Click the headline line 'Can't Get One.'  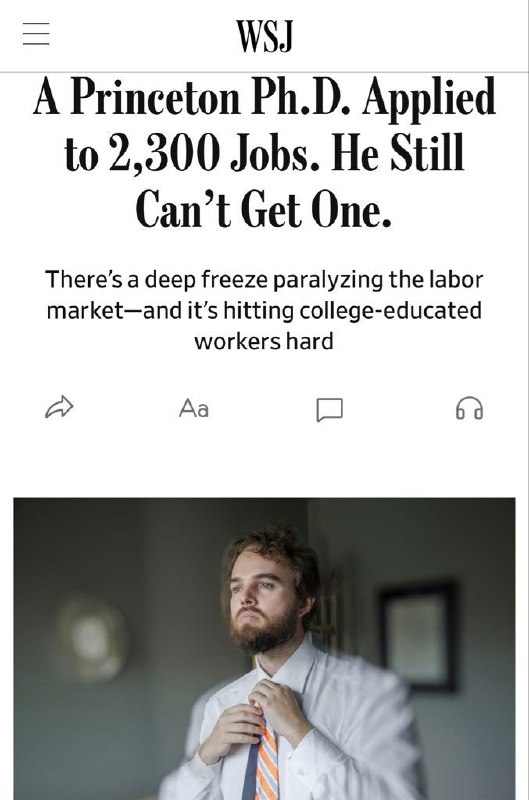[264, 209]
